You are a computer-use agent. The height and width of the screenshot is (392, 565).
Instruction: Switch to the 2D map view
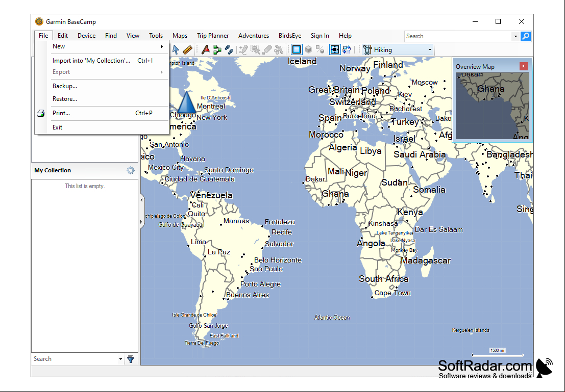(297, 49)
